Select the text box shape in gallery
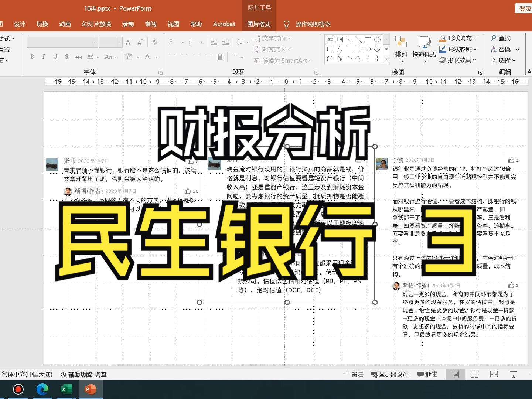 [x=330, y=40]
